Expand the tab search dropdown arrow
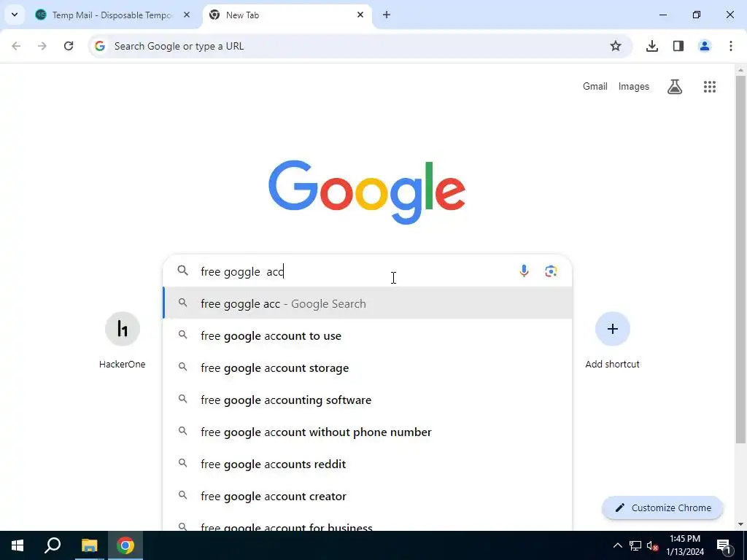This screenshot has width=747, height=560. [x=15, y=15]
